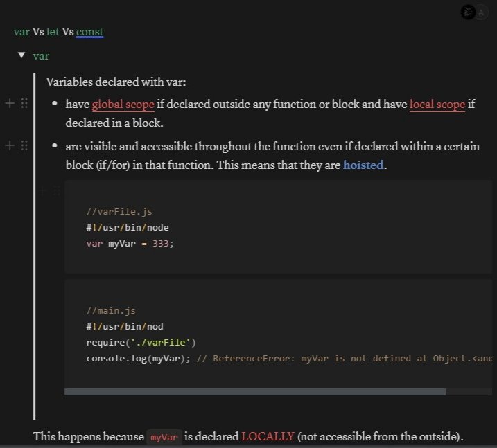Collapse the var toggle section
Image resolution: width=497 pixels, height=448 pixels.
tap(21, 55)
